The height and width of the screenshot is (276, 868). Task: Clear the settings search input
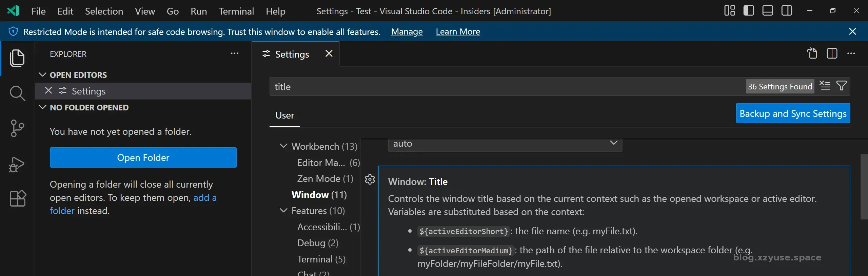pos(825,86)
